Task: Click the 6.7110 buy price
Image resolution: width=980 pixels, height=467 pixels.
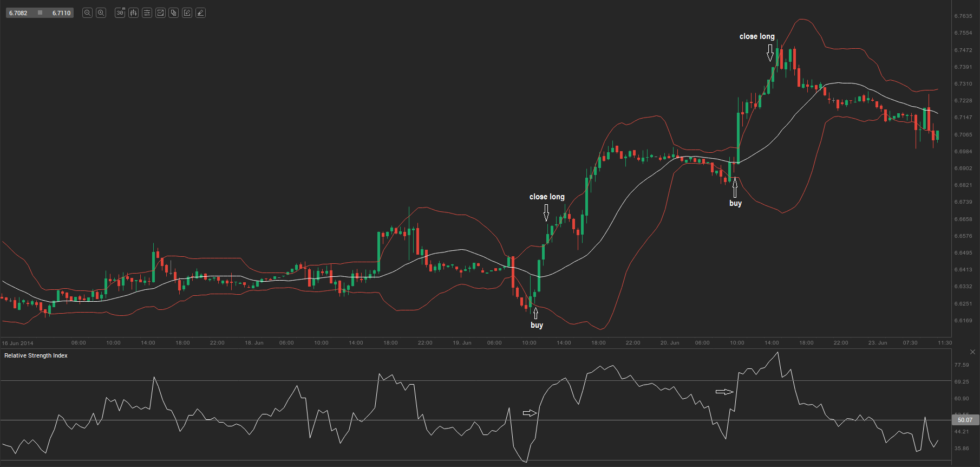Action: 61,13
